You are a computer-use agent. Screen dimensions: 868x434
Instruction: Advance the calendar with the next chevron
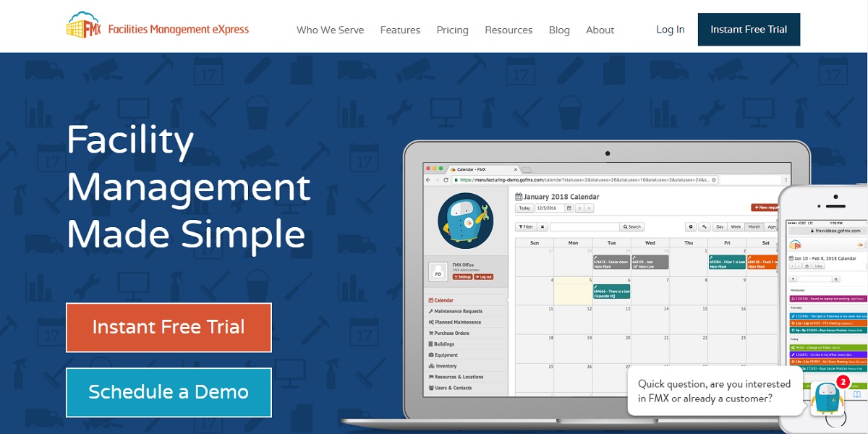[589, 208]
